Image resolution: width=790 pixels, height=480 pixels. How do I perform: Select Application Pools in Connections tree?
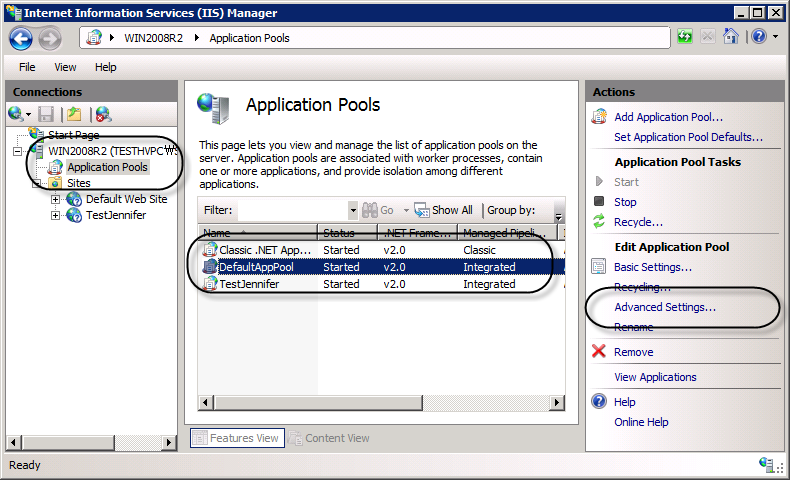point(107,167)
